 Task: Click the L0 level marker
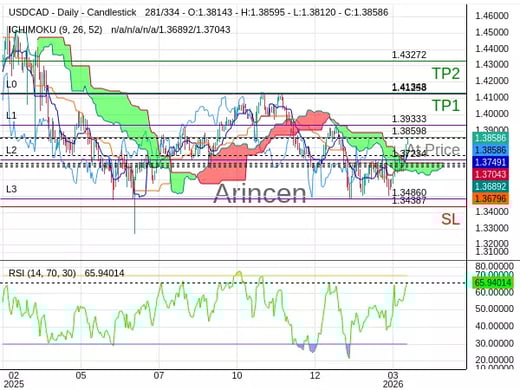point(11,84)
